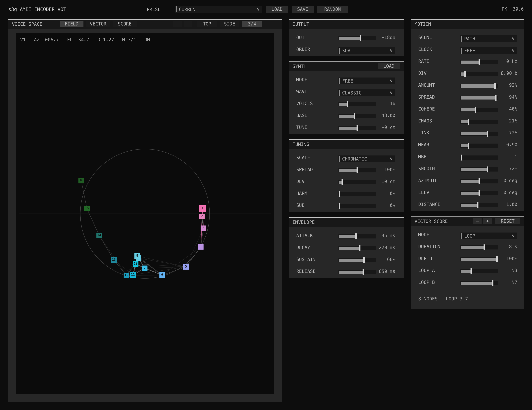Screen dimensions: 532x410
Task: Adjust the Motion AMOUNT slider
Action: [479, 86]
